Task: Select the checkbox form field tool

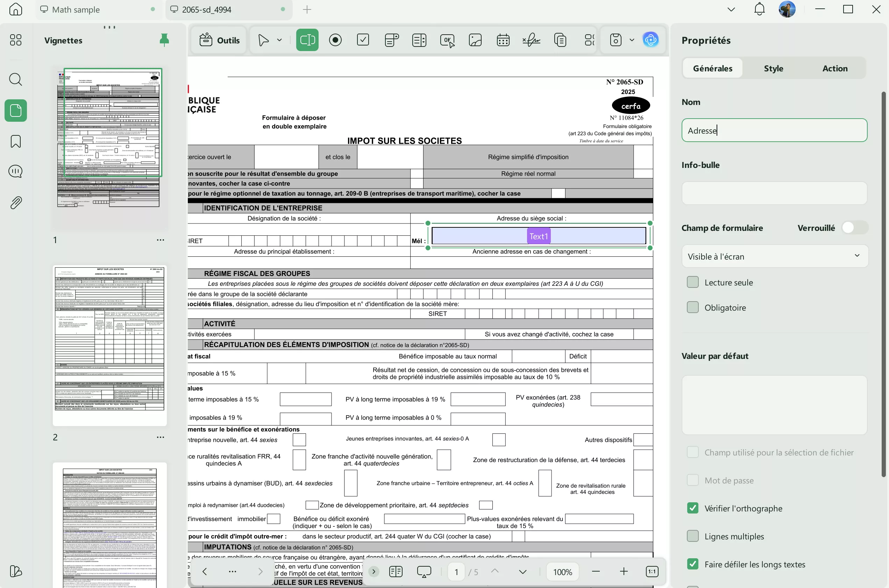Action: tap(363, 40)
